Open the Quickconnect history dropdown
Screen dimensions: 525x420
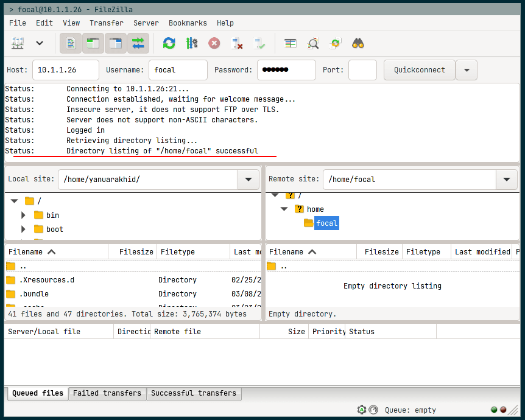tap(467, 70)
